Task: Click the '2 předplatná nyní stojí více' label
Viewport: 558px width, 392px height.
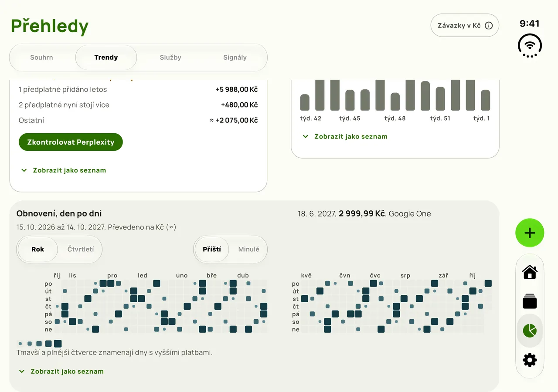Action: pyautogui.click(x=64, y=105)
